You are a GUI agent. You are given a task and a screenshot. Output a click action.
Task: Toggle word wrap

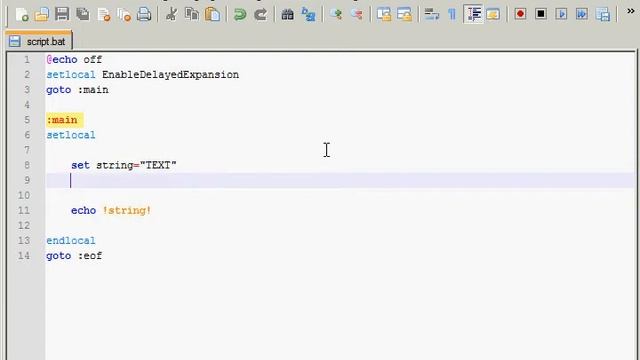431,15
